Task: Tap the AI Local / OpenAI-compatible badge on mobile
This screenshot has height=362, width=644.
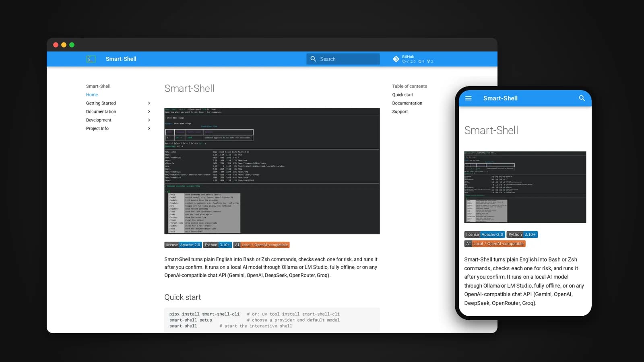Action: coord(495,244)
